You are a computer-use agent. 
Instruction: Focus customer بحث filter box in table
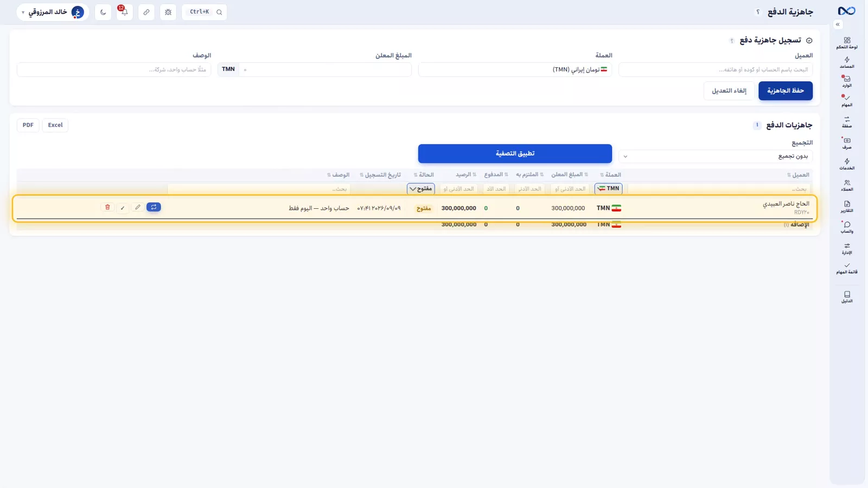pos(719,189)
